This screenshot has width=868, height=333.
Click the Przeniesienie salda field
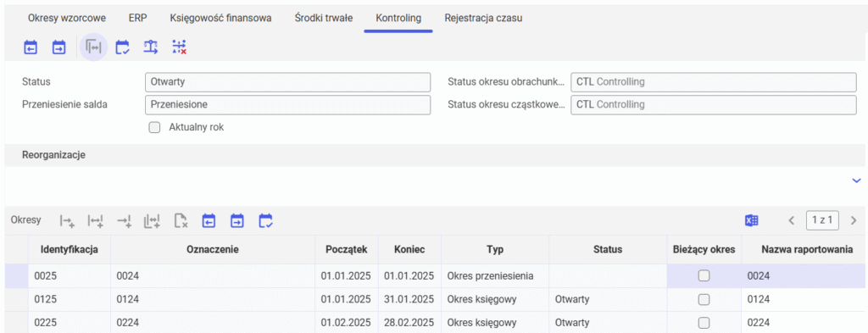pyautogui.click(x=287, y=104)
